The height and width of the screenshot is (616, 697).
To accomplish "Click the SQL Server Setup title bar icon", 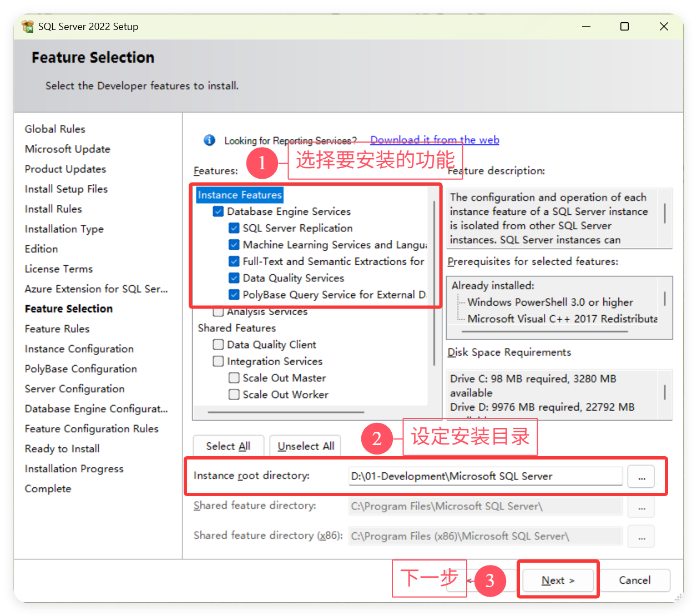I will click(28, 26).
